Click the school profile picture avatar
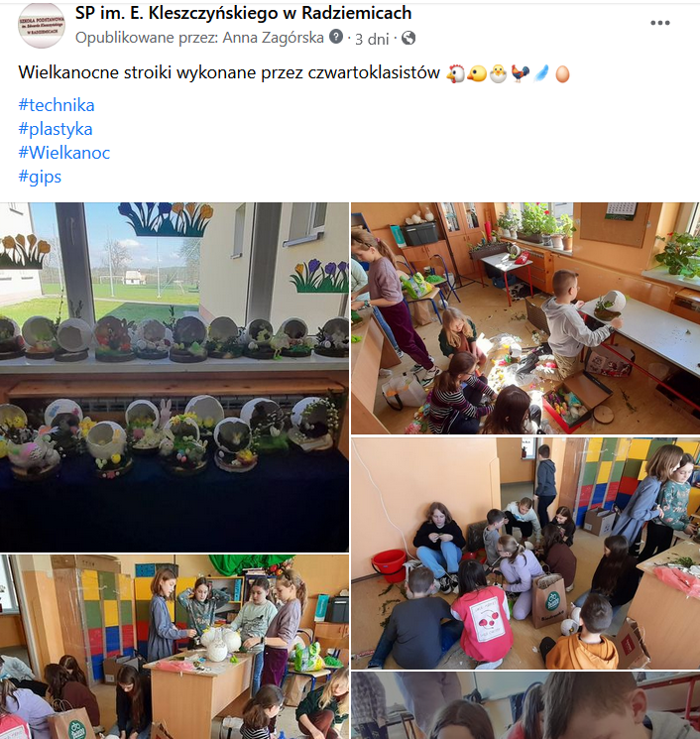The width and height of the screenshot is (700, 739). (41, 26)
